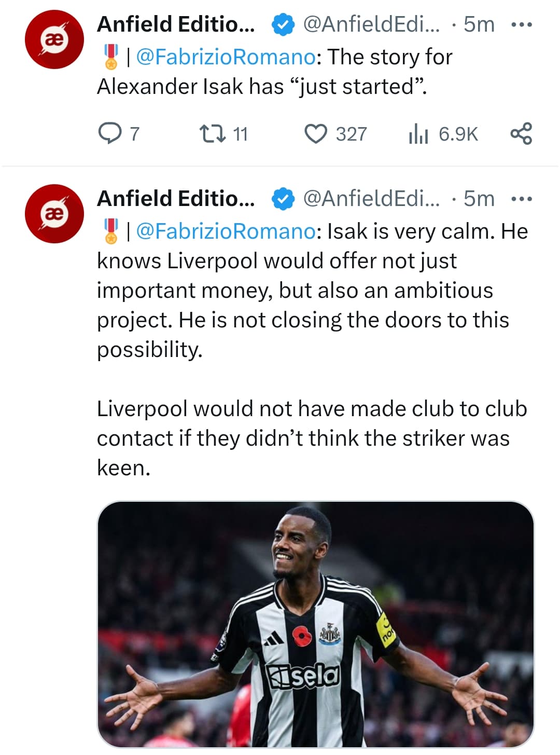The width and height of the screenshot is (560, 755).
Task: Open Anfield Edition name on first tweet
Action: pos(176,24)
